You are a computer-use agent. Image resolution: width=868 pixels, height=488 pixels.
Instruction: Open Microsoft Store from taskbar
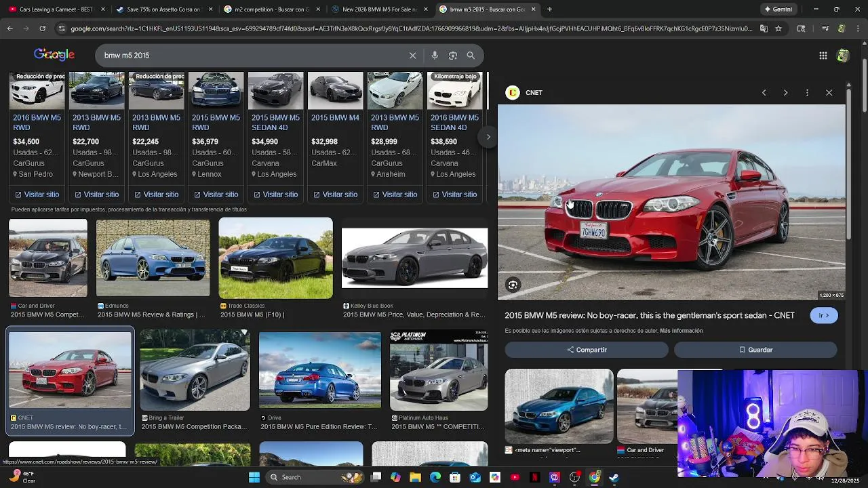click(x=455, y=477)
